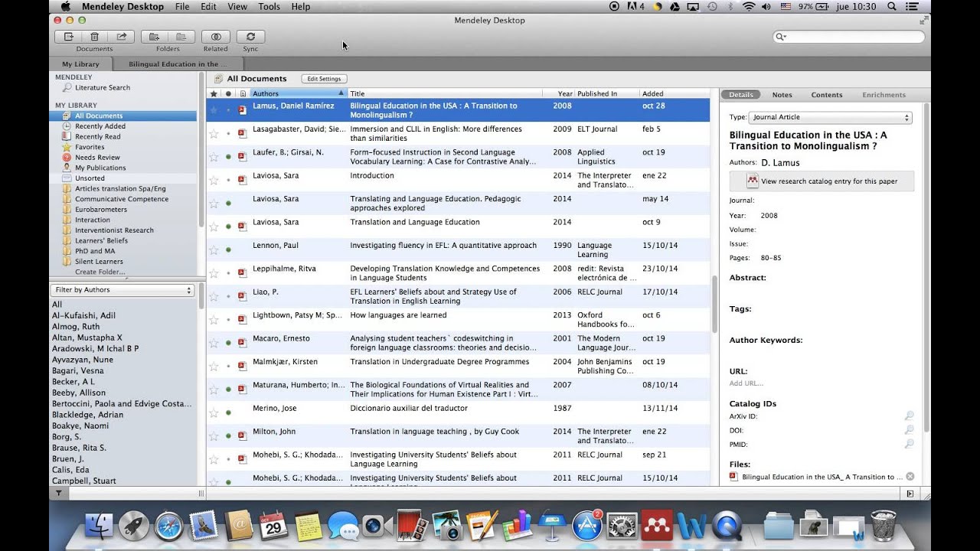Toggle read status dot for Merino, Jose row

228,412
